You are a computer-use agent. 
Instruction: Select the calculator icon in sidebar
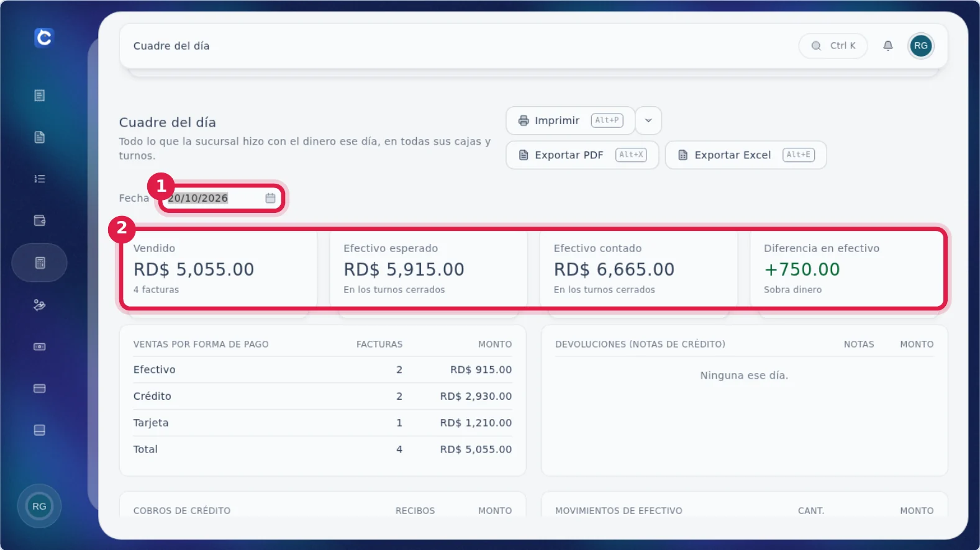pos(40,263)
